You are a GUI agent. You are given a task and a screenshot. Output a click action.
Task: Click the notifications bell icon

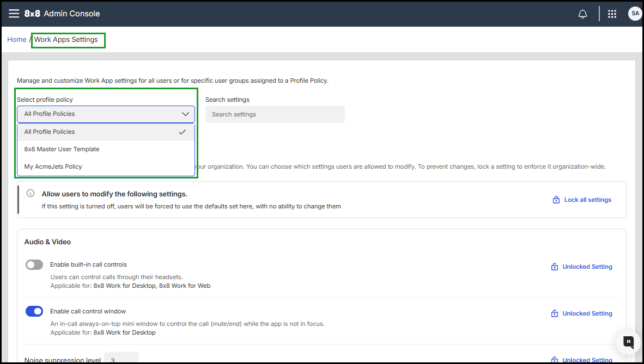point(582,14)
